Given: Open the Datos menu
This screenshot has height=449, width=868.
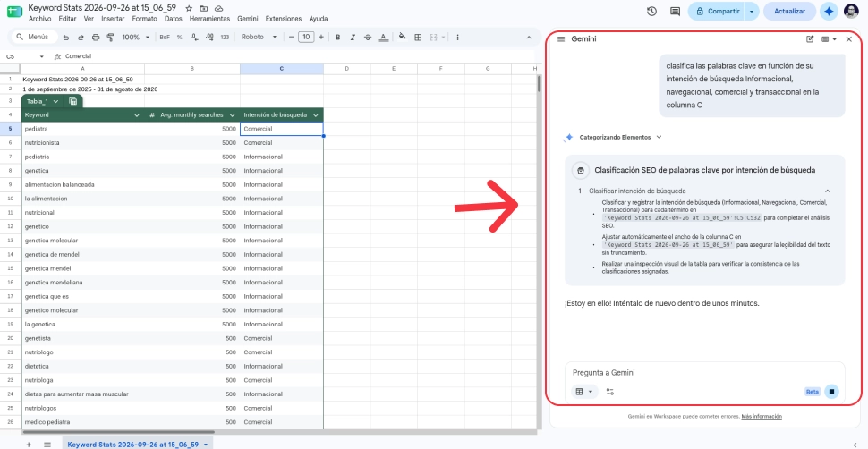Looking at the screenshot, I should (x=174, y=18).
